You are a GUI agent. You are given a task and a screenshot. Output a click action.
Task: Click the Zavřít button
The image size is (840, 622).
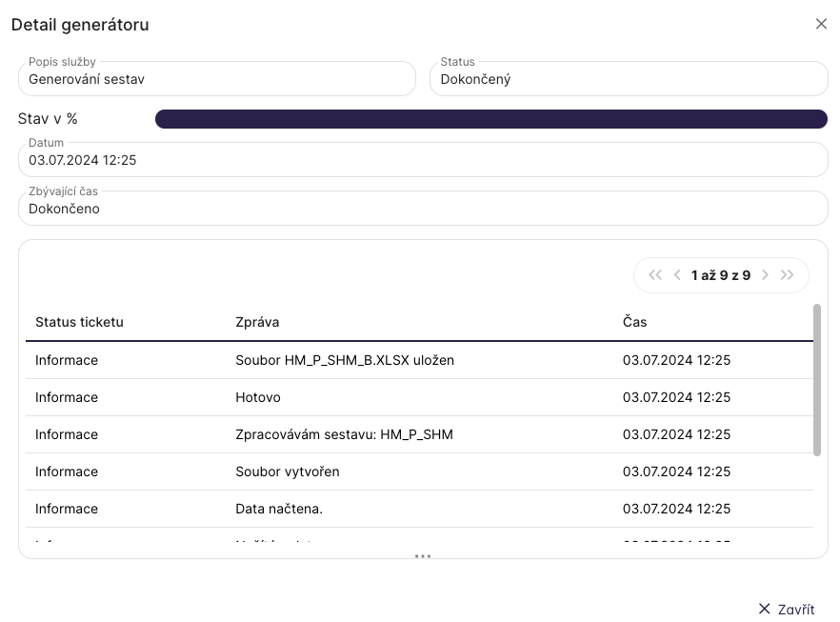(787, 609)
